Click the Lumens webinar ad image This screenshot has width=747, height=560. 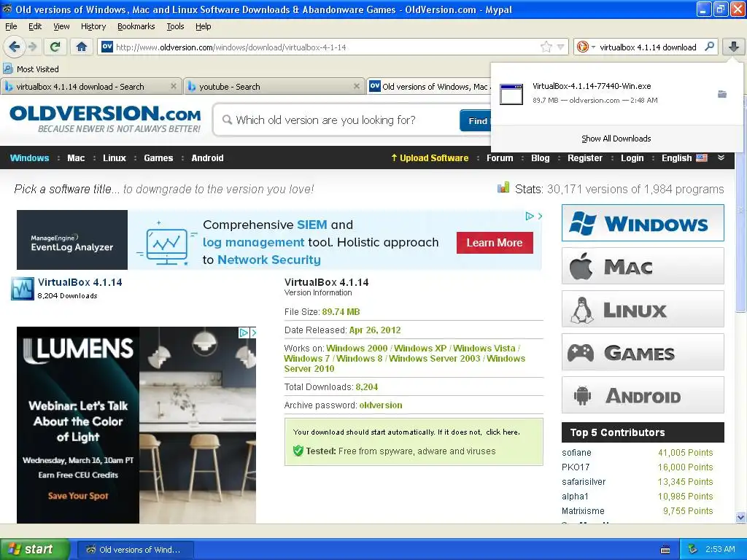136,425
